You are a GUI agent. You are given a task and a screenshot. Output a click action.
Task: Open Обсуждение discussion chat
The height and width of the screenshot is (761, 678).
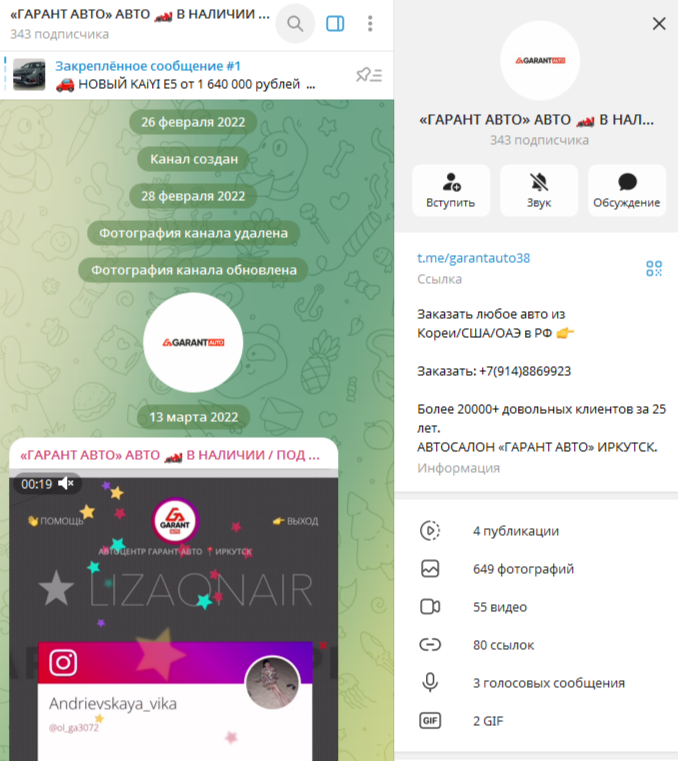[627, 190]
